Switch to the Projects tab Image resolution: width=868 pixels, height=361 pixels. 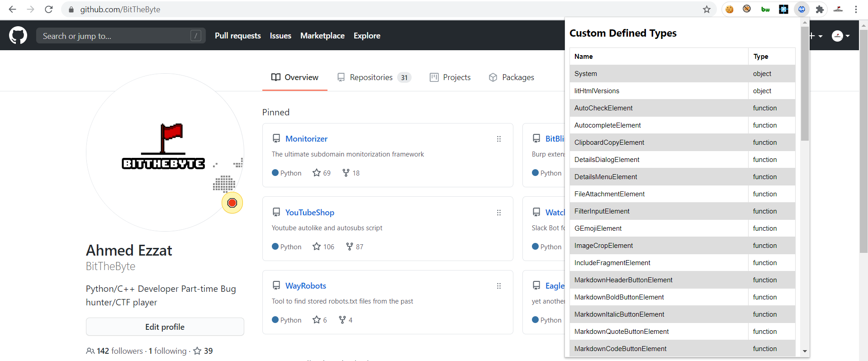[450, 77]
